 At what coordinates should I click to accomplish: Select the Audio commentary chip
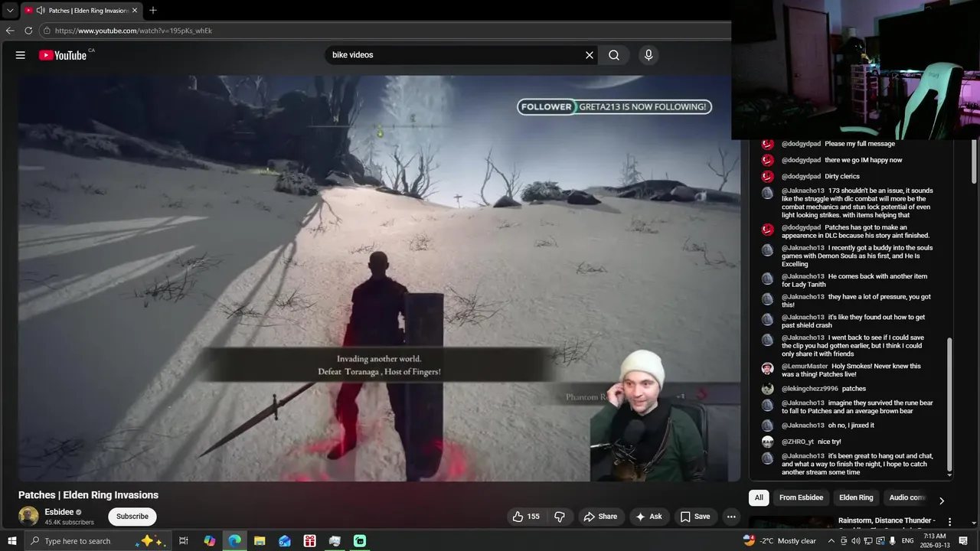point(907,497)
